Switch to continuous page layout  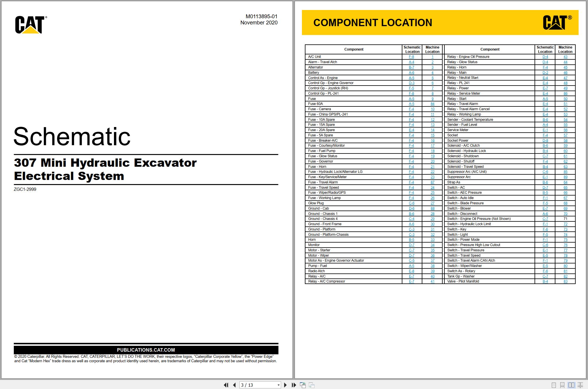pos(562,385)
